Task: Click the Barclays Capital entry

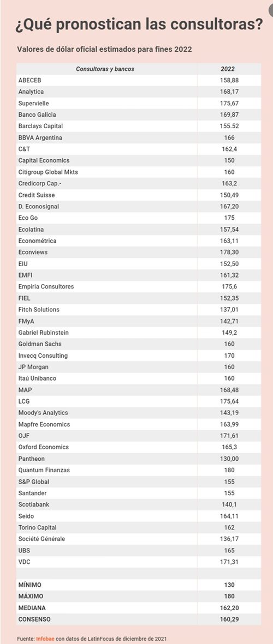Action: (x=40, y=126)
